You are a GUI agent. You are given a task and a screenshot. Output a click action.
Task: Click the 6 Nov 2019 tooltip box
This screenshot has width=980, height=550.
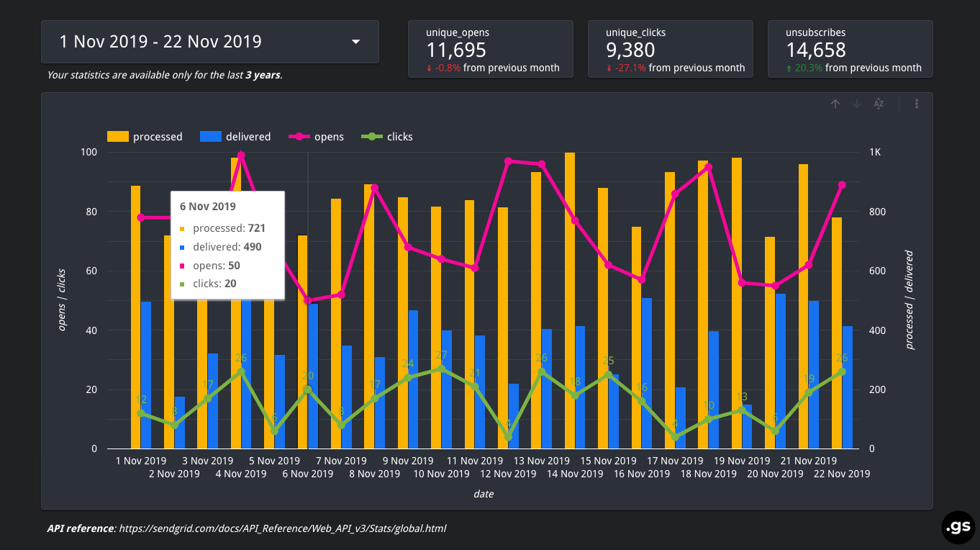pos(227,245)
